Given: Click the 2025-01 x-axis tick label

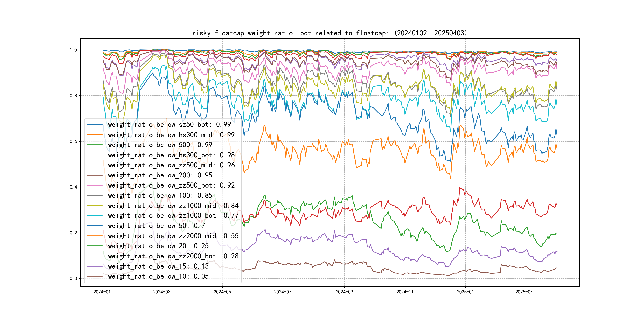Looking at the screenshot, I should point(465,292).
